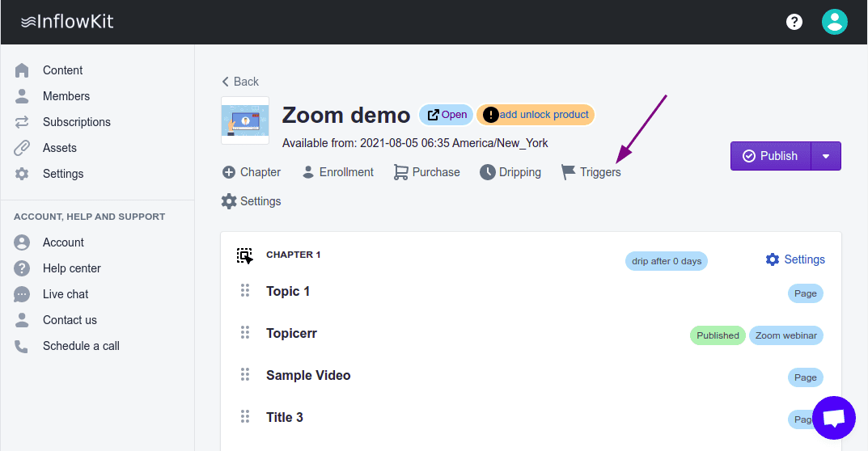Open the user profile avatar
Screen dimensions: 868x451
[834, 22]
